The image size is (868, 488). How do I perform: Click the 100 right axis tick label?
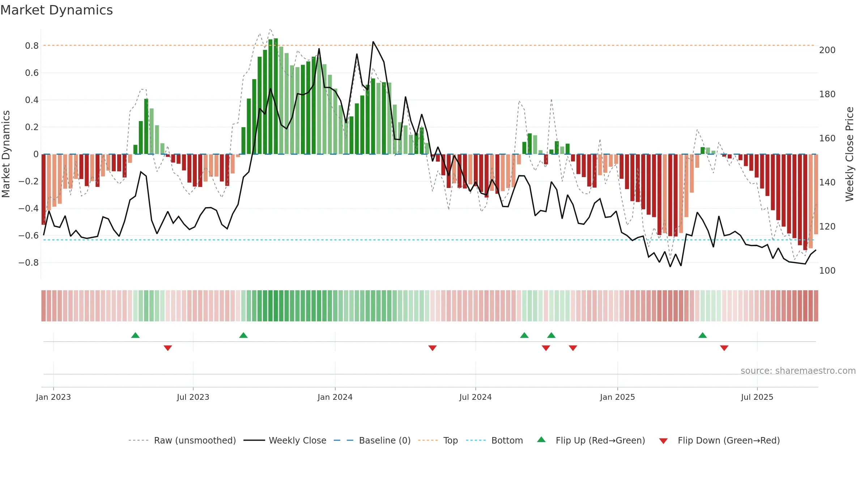point(827,270)
